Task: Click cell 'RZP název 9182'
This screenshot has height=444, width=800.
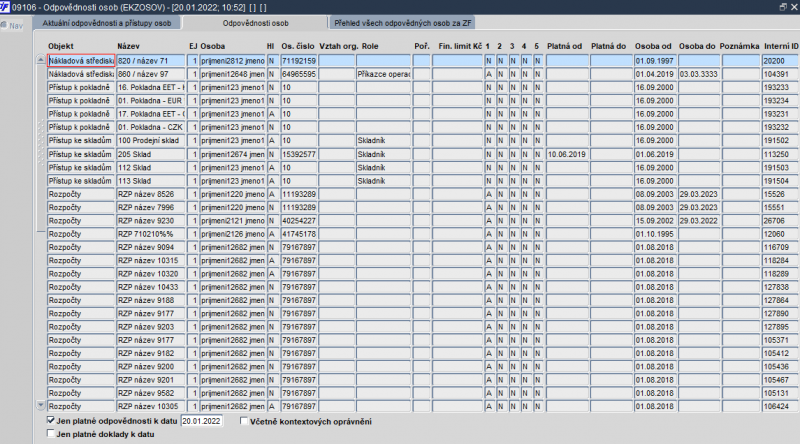Action: (151, 353)
